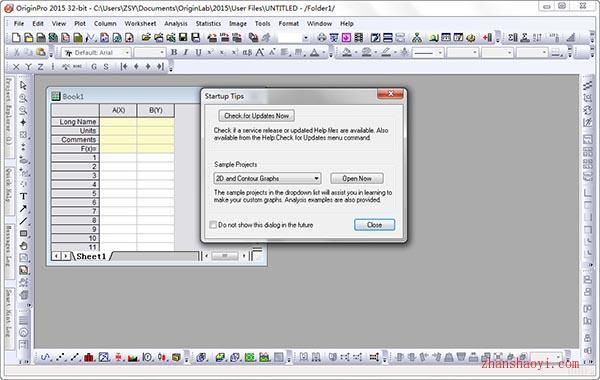The image size is (600, 380).
Task: Select the Zoom In tool
Action: [x=23, y=98]
